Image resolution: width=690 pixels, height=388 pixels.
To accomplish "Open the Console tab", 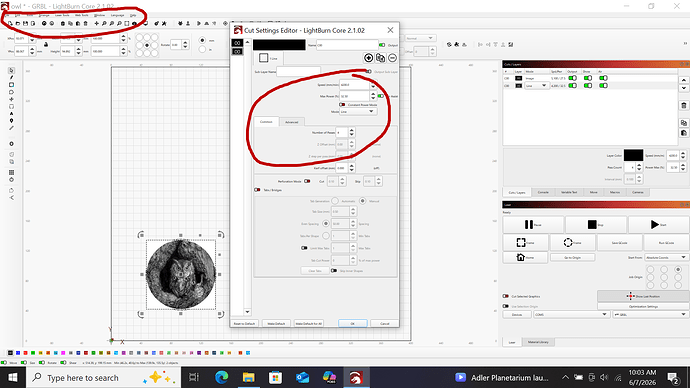I will 543,192.
